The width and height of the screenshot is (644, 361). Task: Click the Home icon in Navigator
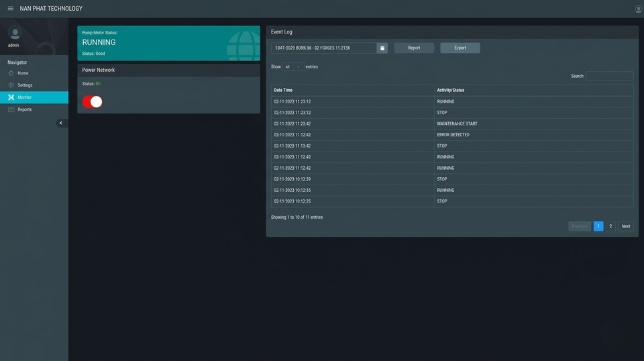[x=11, y=73]
